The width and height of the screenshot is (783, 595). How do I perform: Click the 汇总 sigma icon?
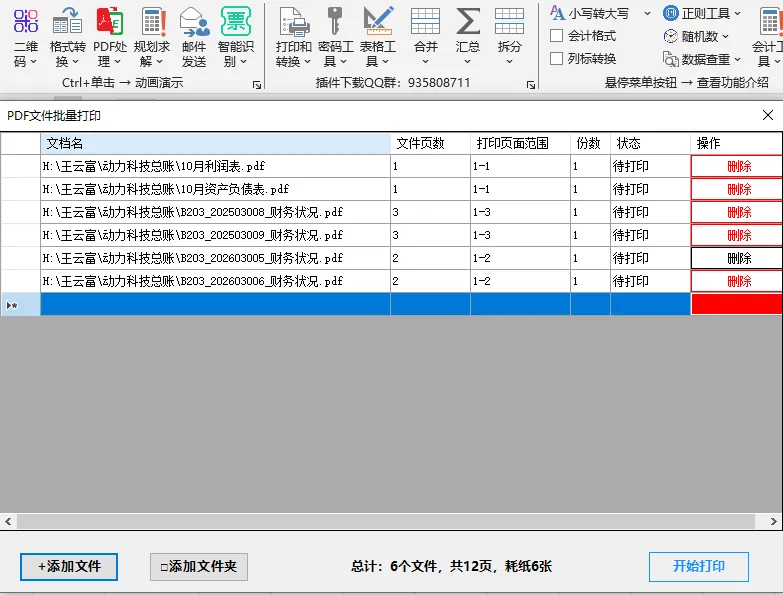point(467,21)
